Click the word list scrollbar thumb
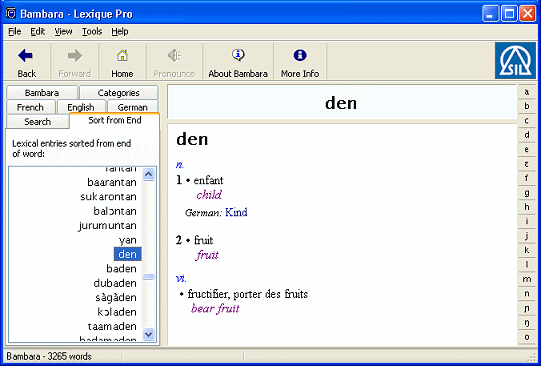This screenshot has width=541, height=366. (149, 277)
